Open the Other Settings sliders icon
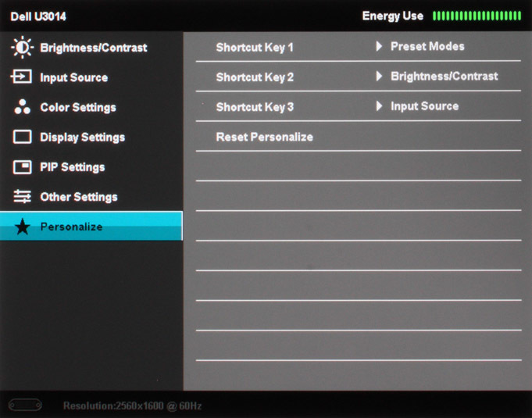Screen dimensions: 532x418 [x=23, y=196]
